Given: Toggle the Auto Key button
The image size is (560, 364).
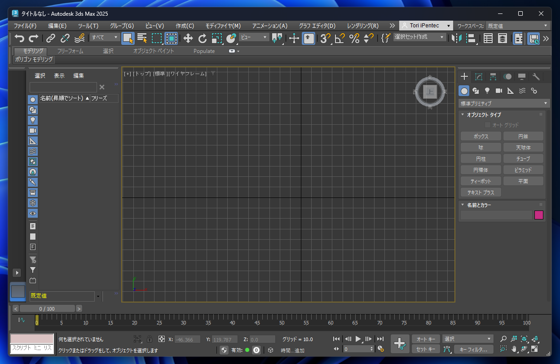Looking at the screenshot, I should 426,339.
